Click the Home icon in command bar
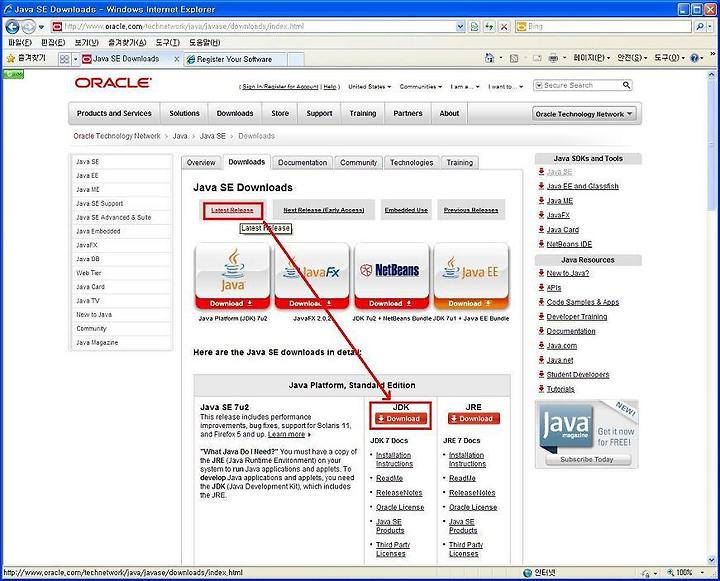720x581 pixels. (x=489, y=58)
